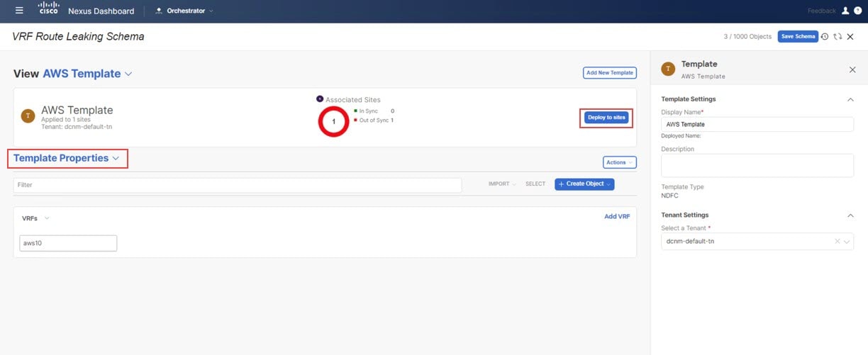
Task: Open the help question mark icon
Action: point(857,11)
